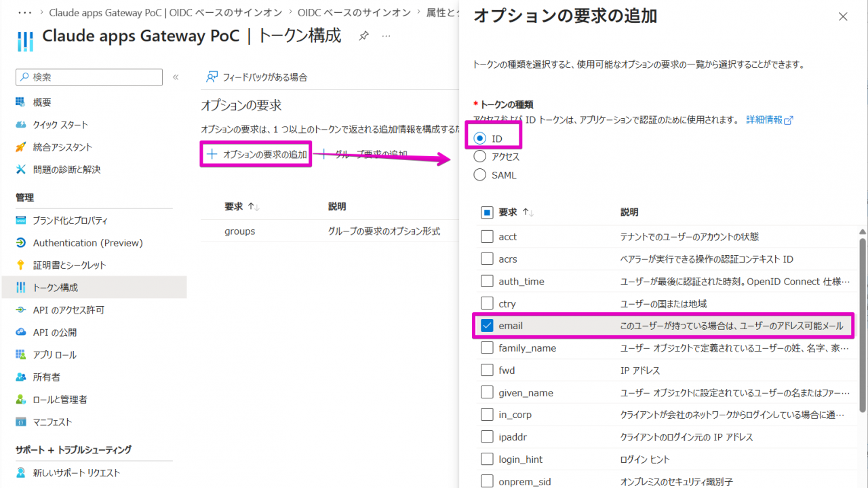Click Authentication (Preview) icon

click(21, 243)
